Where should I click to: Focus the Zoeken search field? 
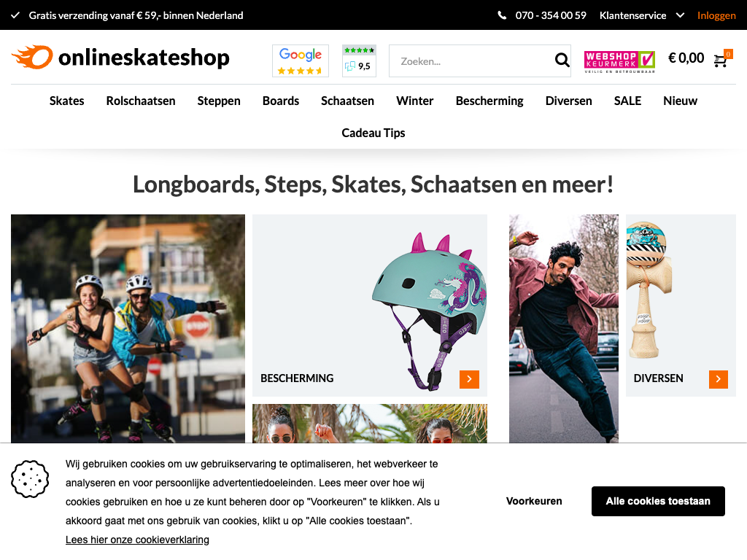[x=472, y=61]
